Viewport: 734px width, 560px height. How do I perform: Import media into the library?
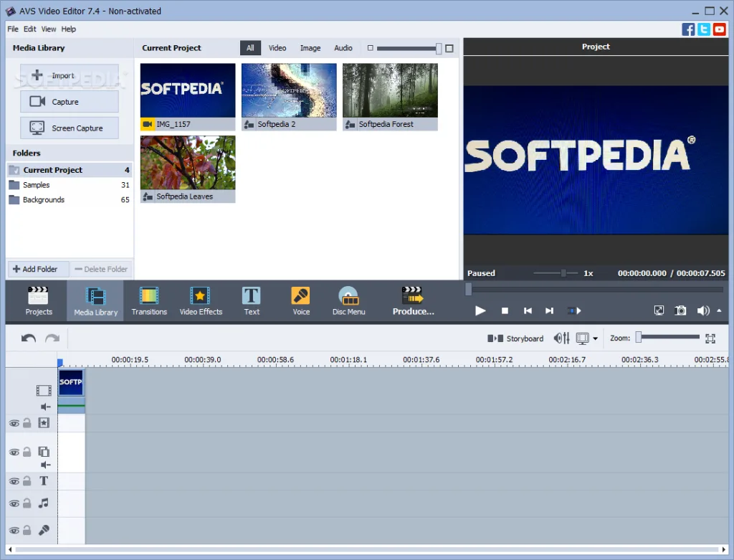(x=69, y=75)
